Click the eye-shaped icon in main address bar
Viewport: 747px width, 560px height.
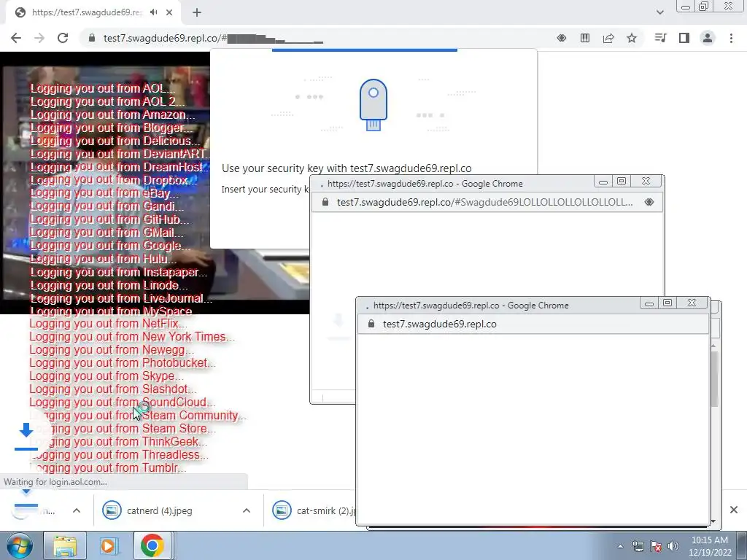pyautogui.click(x=562, y=38)
